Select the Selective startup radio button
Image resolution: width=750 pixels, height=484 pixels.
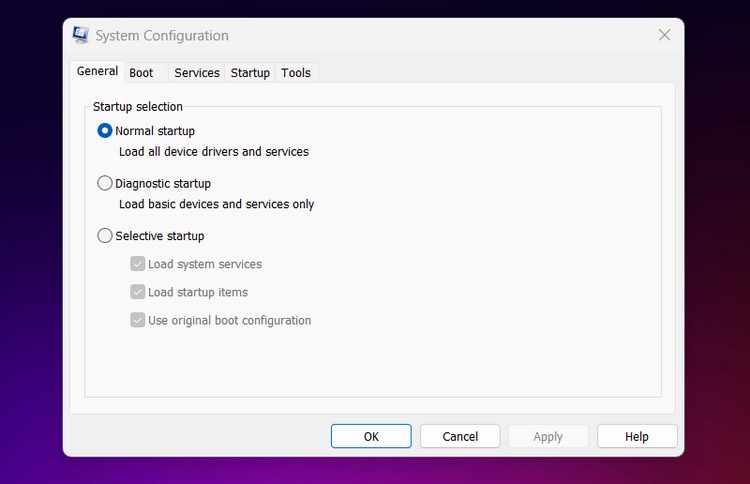coord(105,236)
